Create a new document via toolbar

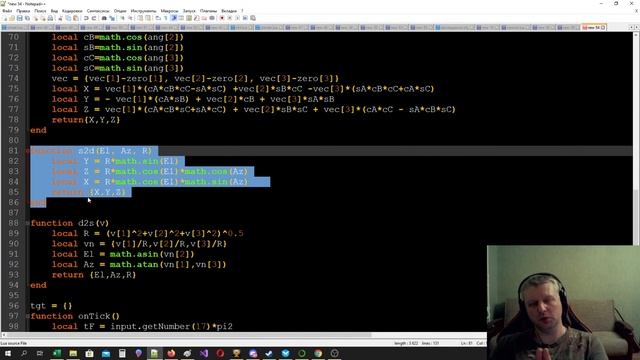4,18
